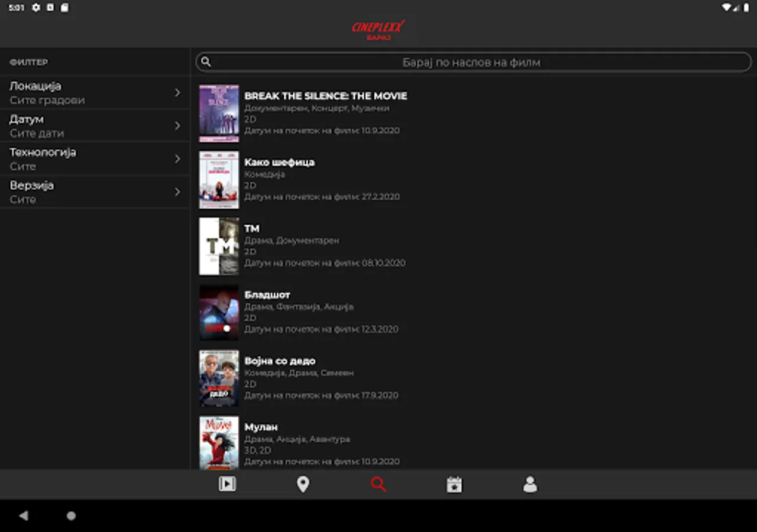The width and height of the screenshot is (757, 532).
Task: Open Како шефица poster thumbnail
Action: [219, 180]
